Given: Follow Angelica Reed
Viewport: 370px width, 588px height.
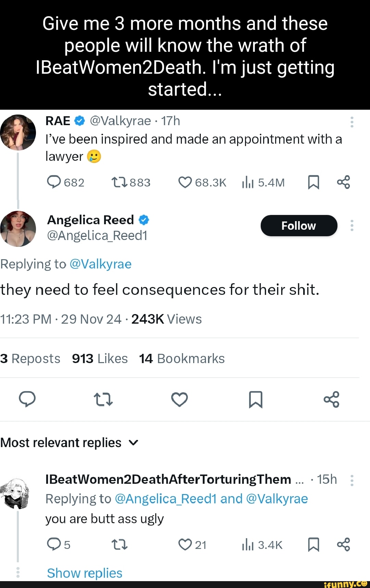Looking at the screenshot, I should coord(299,226).
